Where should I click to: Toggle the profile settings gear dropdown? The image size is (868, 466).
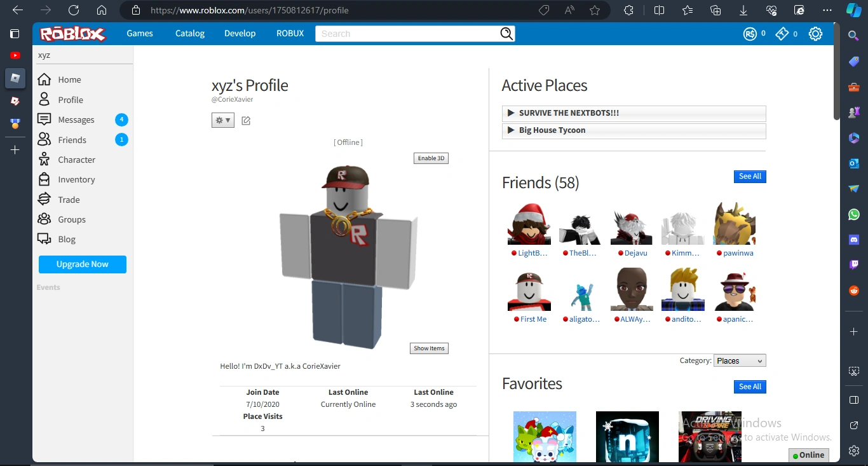tap(222, 120)
